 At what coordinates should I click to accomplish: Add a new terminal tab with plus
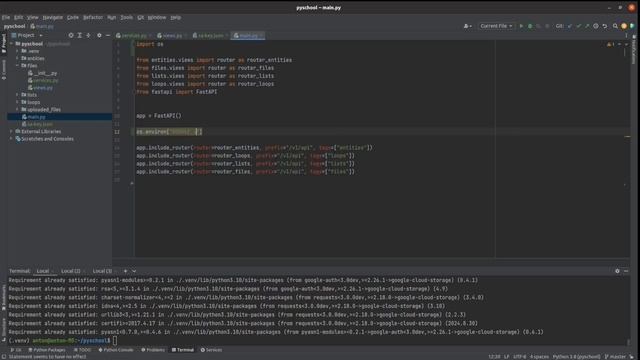(125, 271)
